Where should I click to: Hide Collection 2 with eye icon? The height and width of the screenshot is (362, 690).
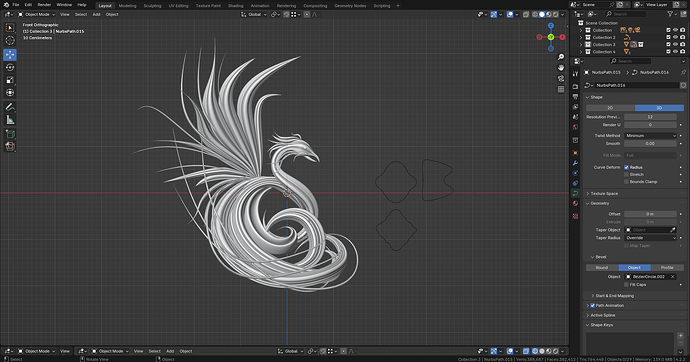click(x=675, y=37)
